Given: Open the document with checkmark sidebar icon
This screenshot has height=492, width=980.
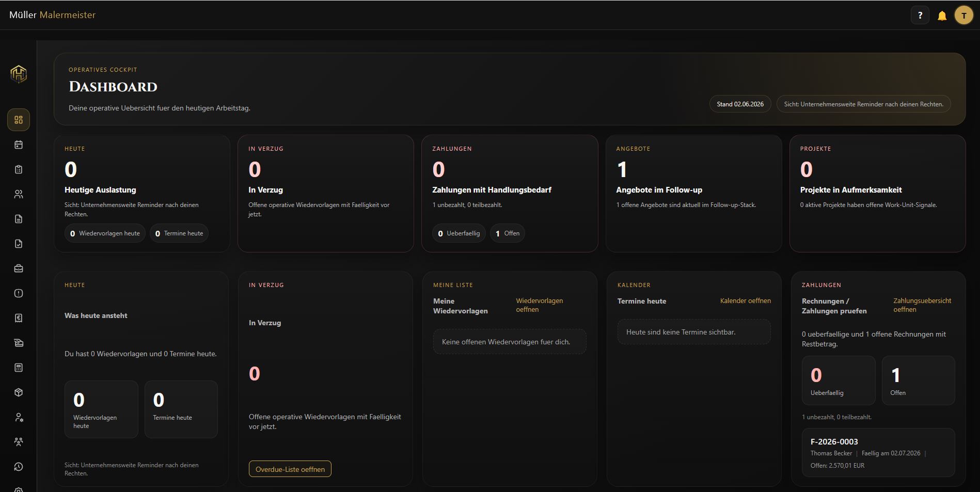Looking at the screenshot, I should pos(19,244).
